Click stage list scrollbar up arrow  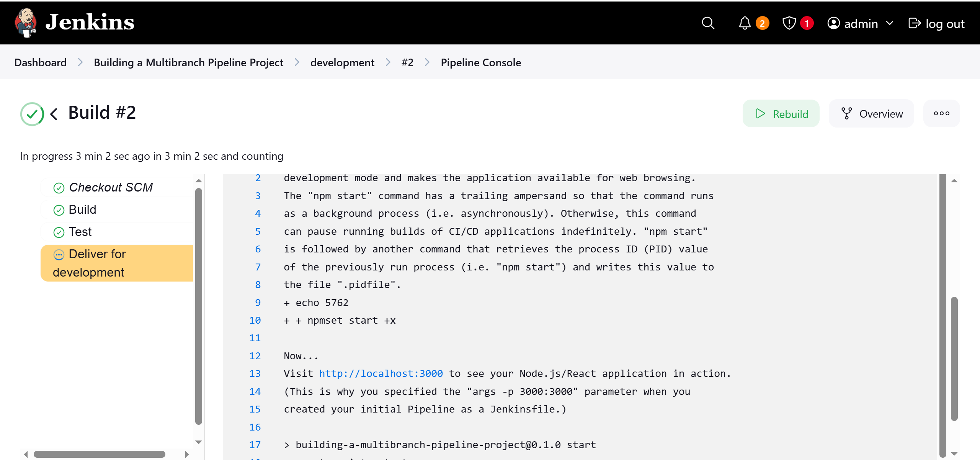pos(198,180)
